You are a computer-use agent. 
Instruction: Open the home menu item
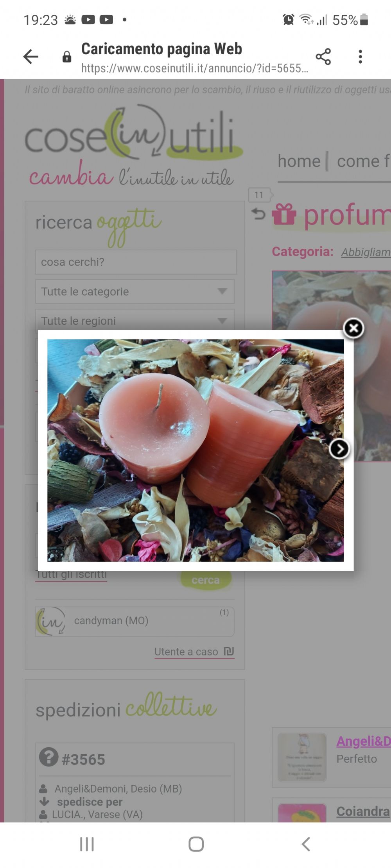[x=299, y=161]
